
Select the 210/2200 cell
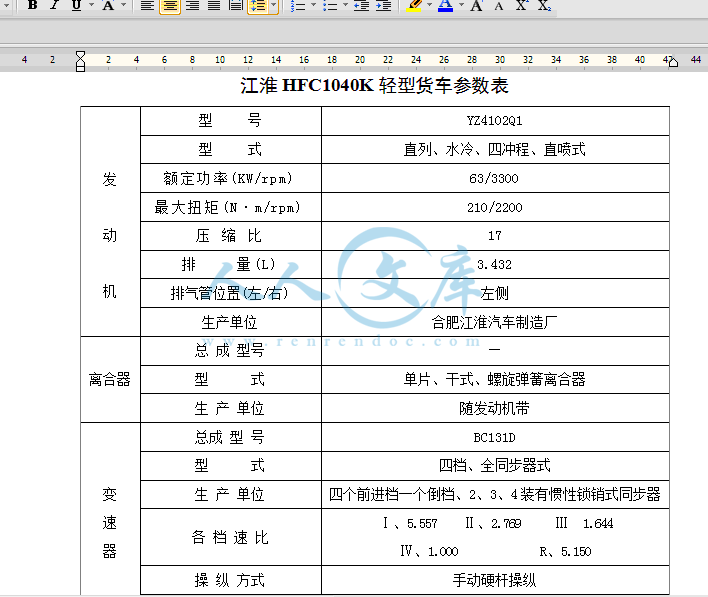click(x=495, y=207)
